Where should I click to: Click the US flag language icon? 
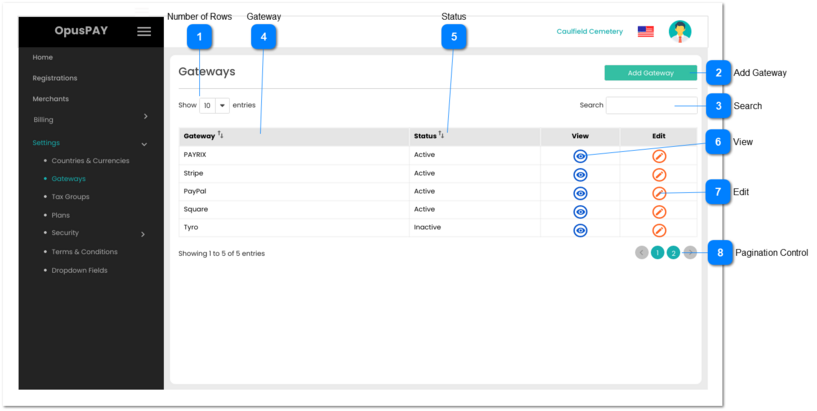[646, 32]
